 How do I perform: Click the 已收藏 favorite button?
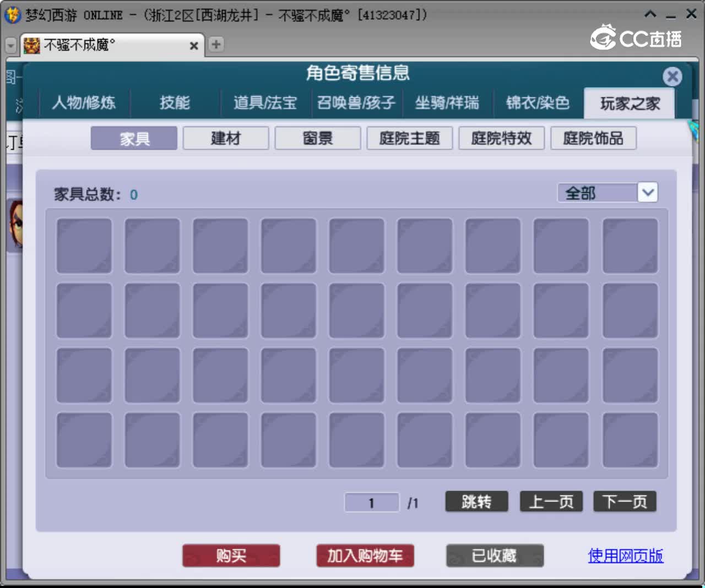coord(495,556)
